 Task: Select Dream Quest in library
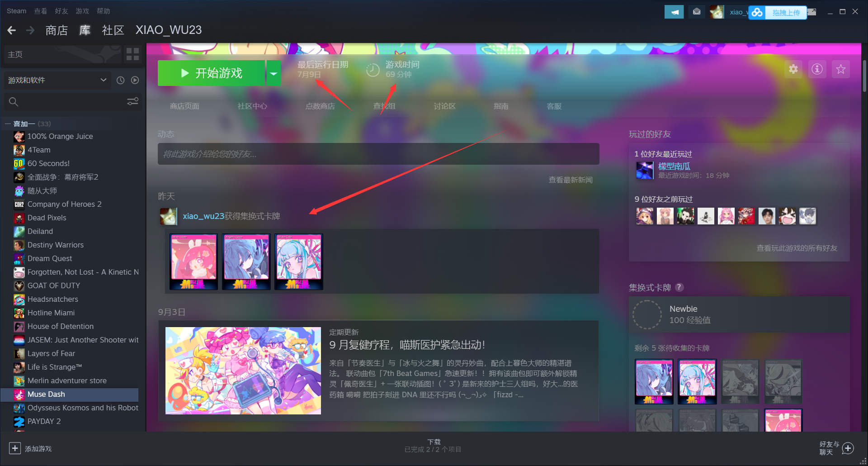point(50,258)
